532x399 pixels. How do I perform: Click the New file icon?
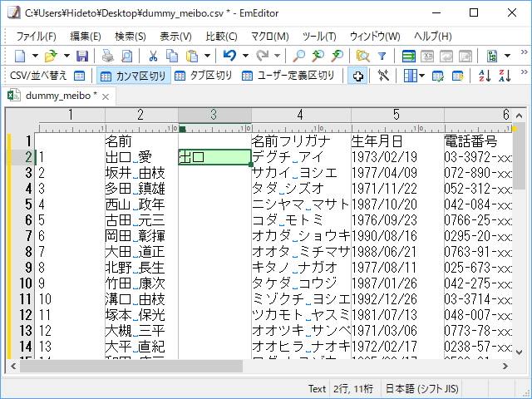[20, 56]
